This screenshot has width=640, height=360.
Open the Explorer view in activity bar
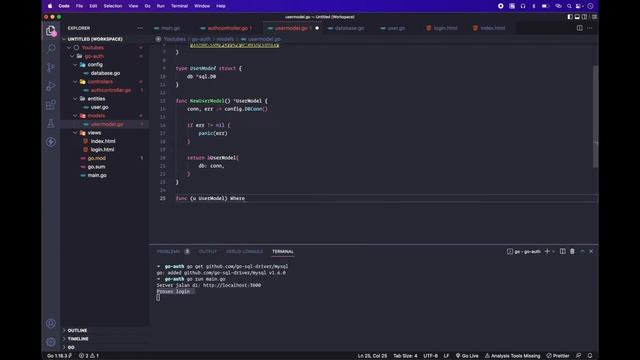(x=51, y=31)
